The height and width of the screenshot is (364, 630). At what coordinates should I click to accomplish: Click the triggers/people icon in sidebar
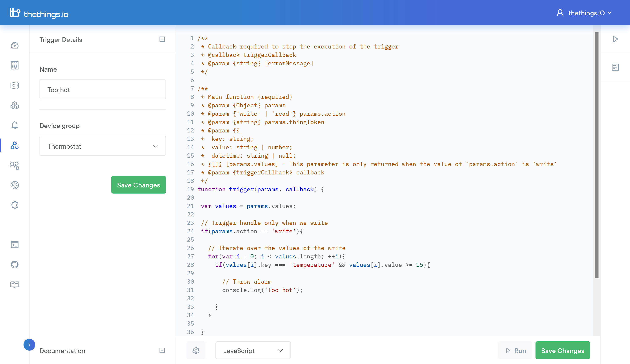pos(15,165)
